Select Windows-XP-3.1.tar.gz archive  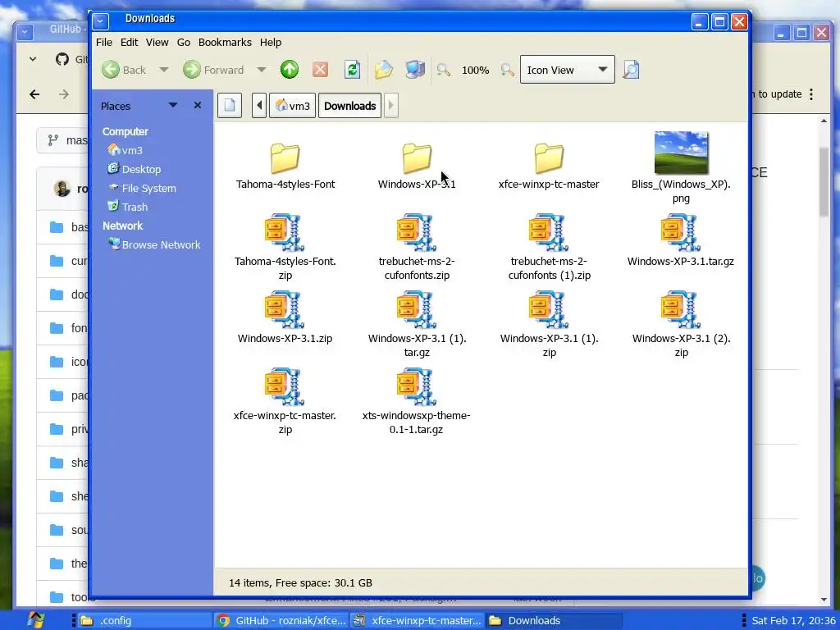pos(681,240)
